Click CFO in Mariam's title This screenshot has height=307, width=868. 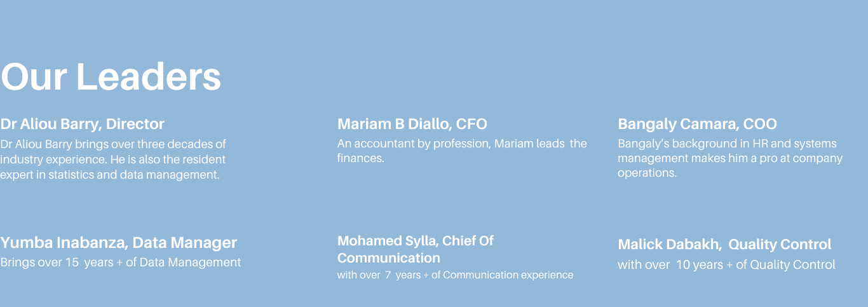[472, 124]
